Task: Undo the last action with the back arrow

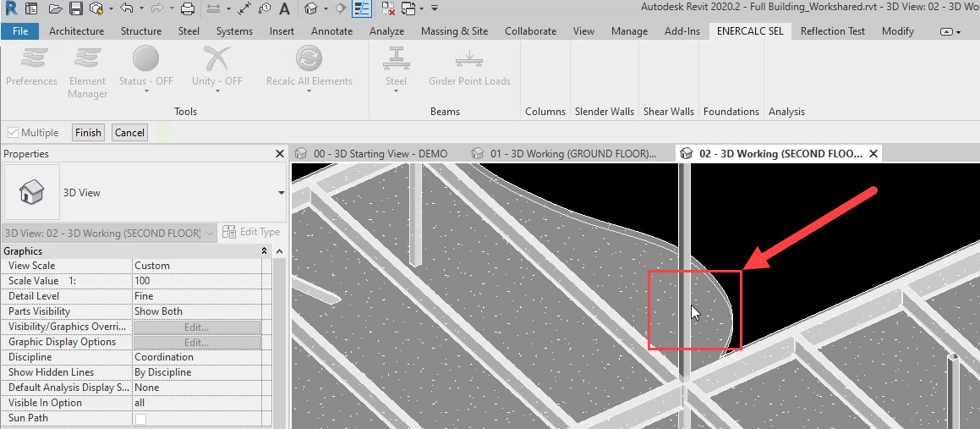Action: (126, 8)
